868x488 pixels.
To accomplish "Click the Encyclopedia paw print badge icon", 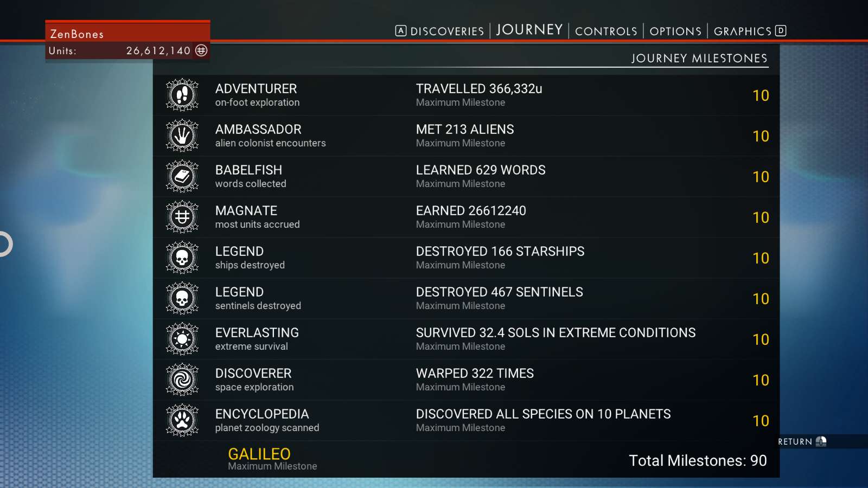I will [182, 420].
